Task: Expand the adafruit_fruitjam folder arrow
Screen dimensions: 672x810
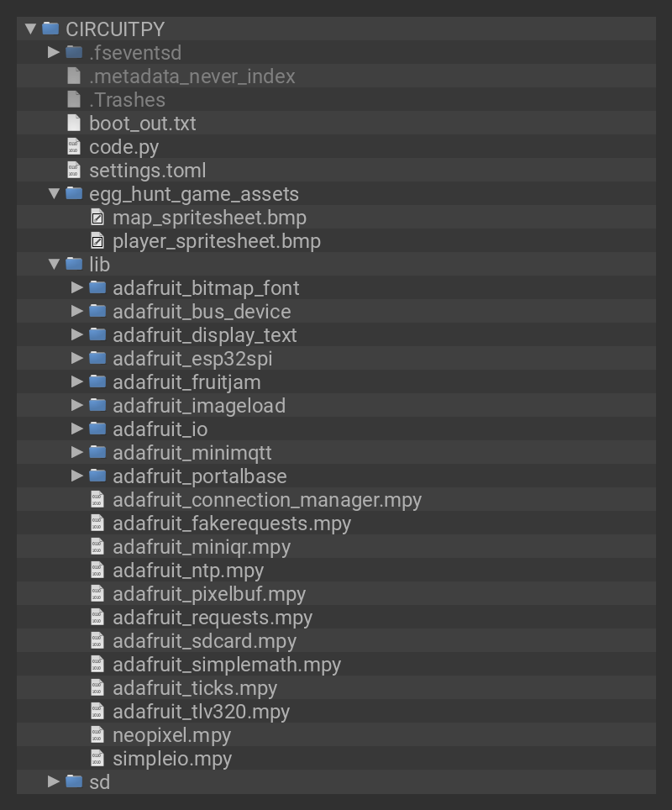Action: coord(77,382)
